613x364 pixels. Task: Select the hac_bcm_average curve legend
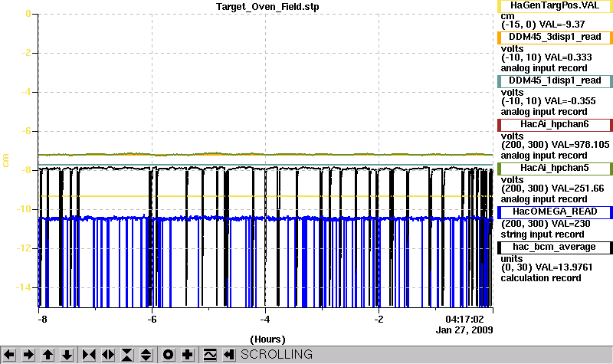(x=555, y=248)
